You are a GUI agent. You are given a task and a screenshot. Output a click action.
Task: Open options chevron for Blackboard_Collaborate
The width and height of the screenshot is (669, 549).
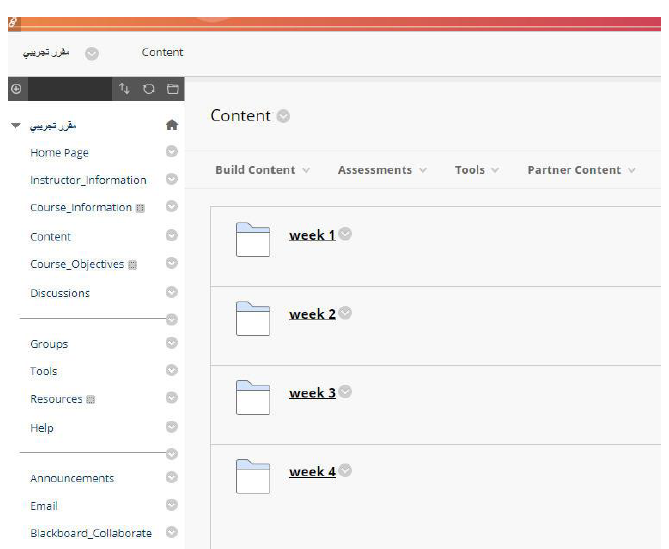(172, 532)
